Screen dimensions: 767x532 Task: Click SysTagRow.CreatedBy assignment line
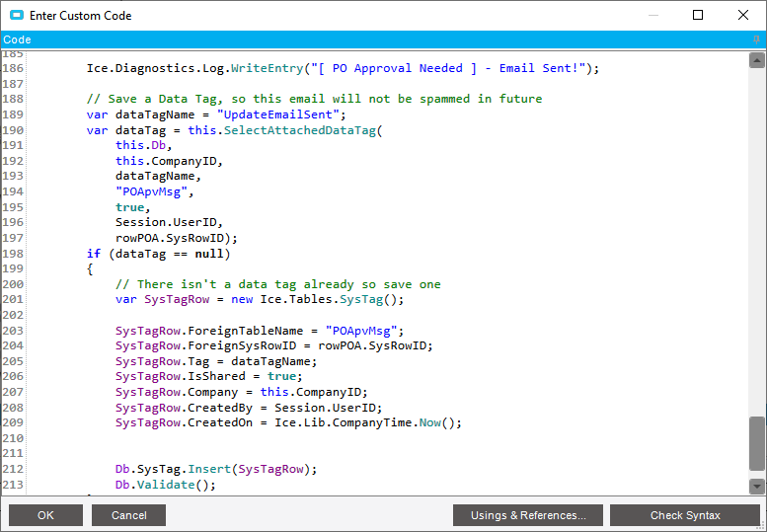click(249, 408)
